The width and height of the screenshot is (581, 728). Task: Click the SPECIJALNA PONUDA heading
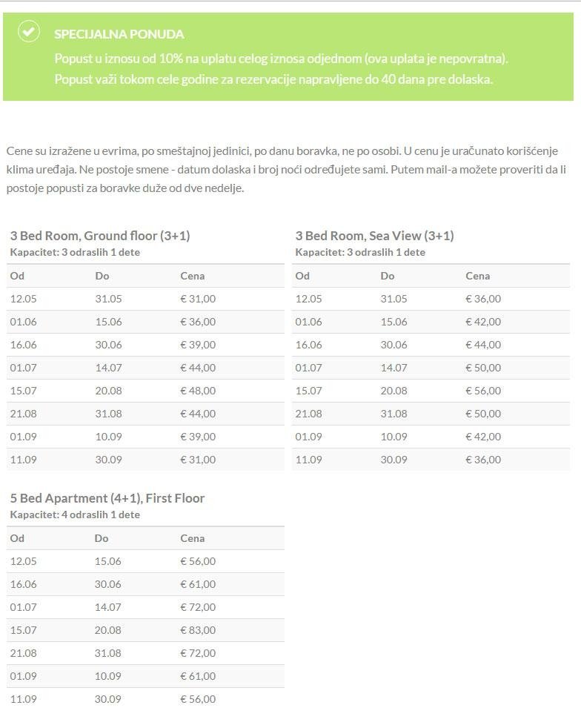pos(119,34)
